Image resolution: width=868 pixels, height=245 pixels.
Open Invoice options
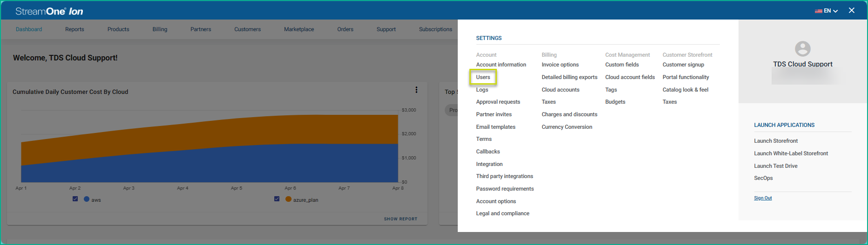(560, 65)
